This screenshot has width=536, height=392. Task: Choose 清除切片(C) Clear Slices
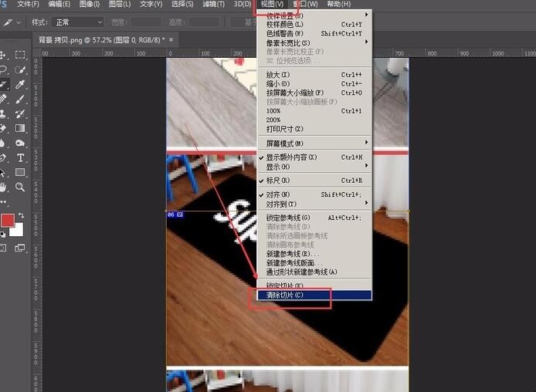(x=314, y=295)
